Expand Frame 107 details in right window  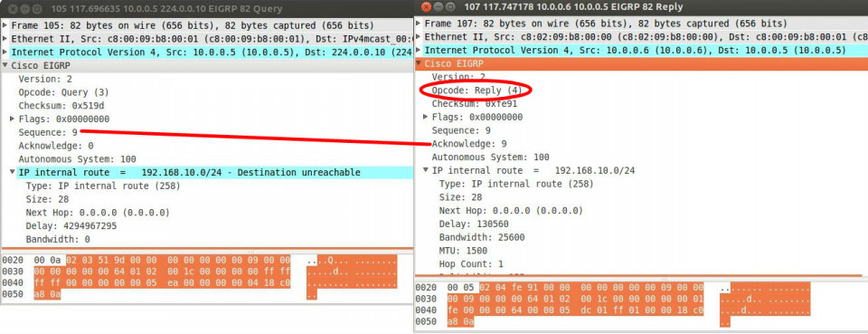tap(419, 24)
